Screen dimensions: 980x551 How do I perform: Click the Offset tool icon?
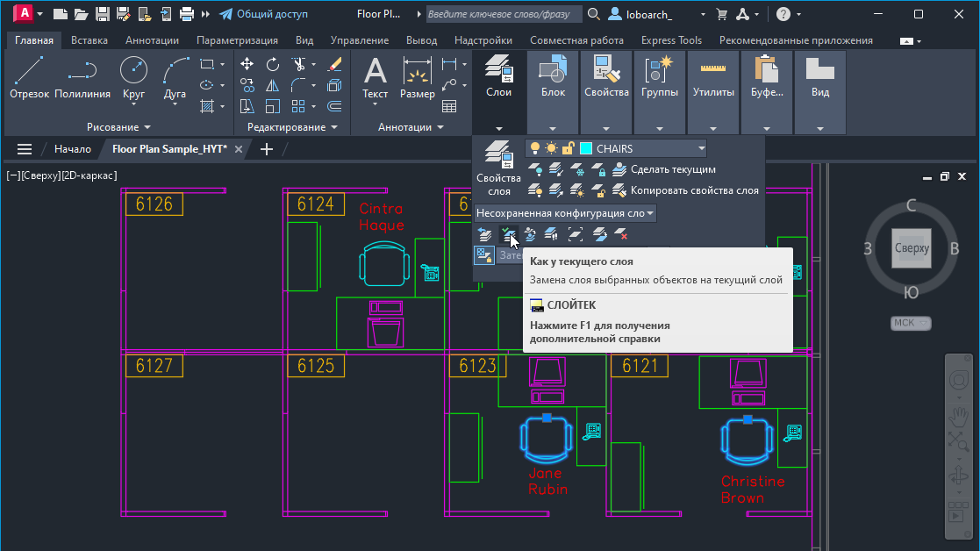click(334, 106)
